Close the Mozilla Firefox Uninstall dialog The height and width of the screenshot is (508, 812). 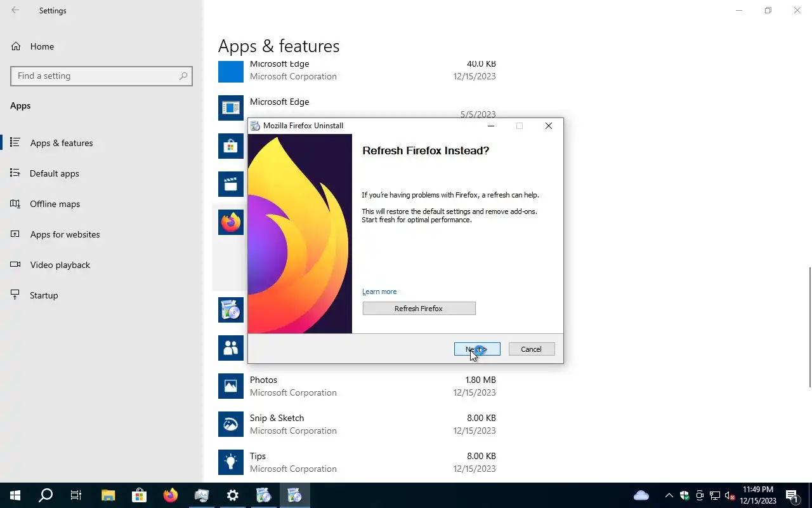[549, 126]
